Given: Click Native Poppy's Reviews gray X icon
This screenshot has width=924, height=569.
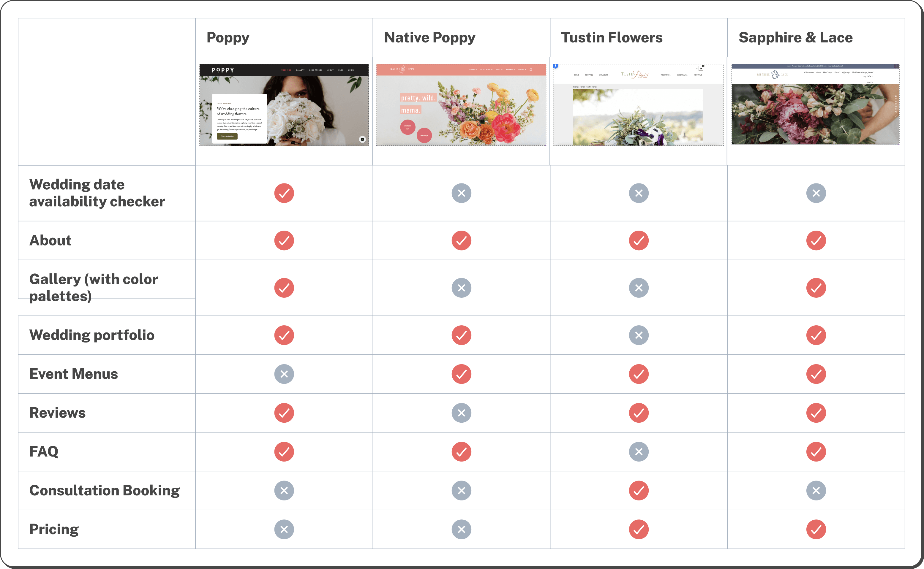Looking at the screenshot, I should [x=461, y=413].
